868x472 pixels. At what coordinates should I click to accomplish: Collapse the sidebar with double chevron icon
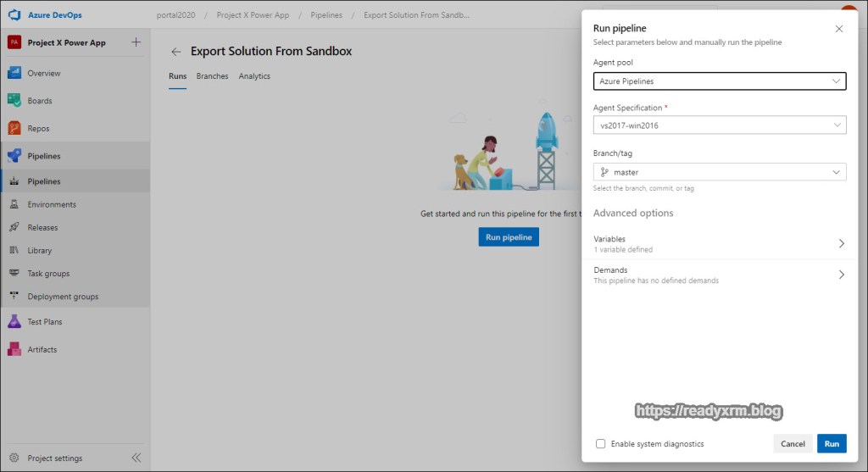click(136, 458)
